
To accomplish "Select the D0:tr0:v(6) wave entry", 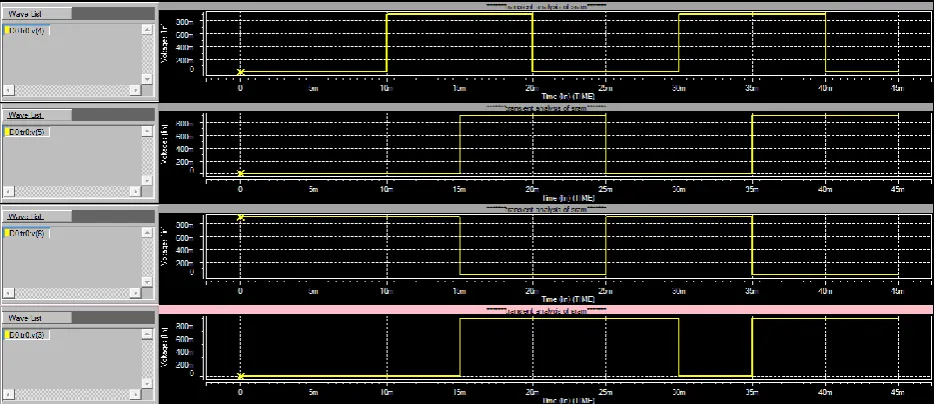I will [27, 234].
